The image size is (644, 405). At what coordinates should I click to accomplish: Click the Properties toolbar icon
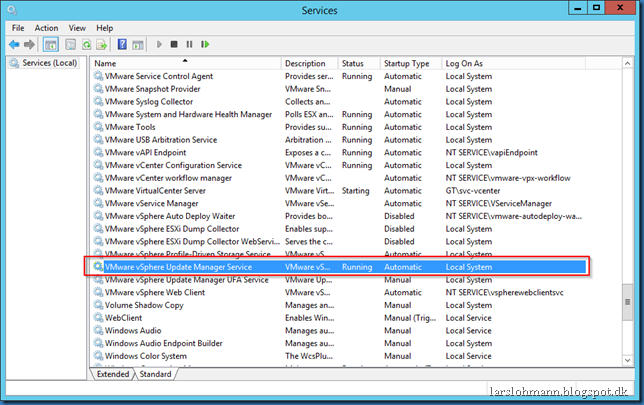71,44
